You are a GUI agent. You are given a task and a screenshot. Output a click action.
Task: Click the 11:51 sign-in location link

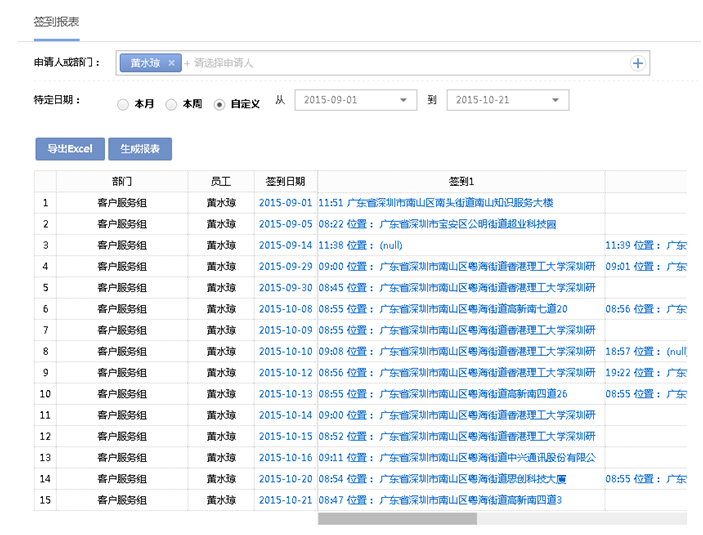coord(436,203)
